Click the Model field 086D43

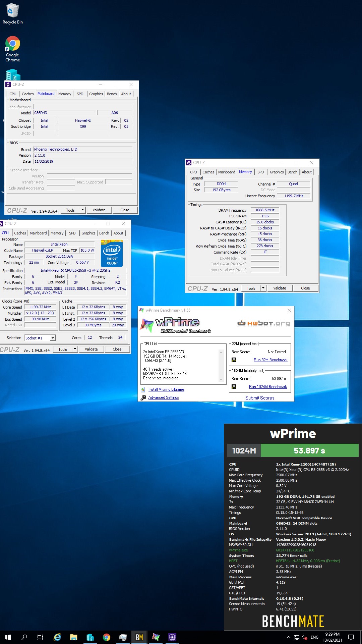click(64, 113)
